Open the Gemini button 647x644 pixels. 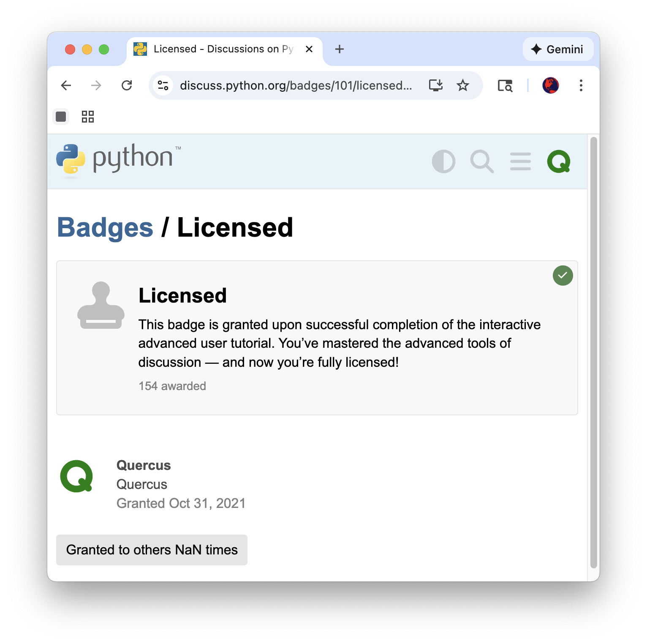(x=558, y=49)
